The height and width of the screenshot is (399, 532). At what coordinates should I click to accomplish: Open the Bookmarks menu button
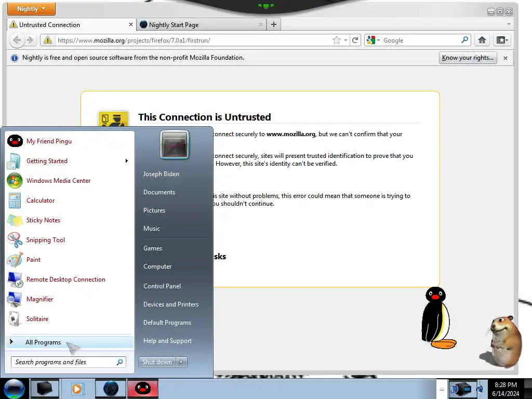(x=502, y=40)
